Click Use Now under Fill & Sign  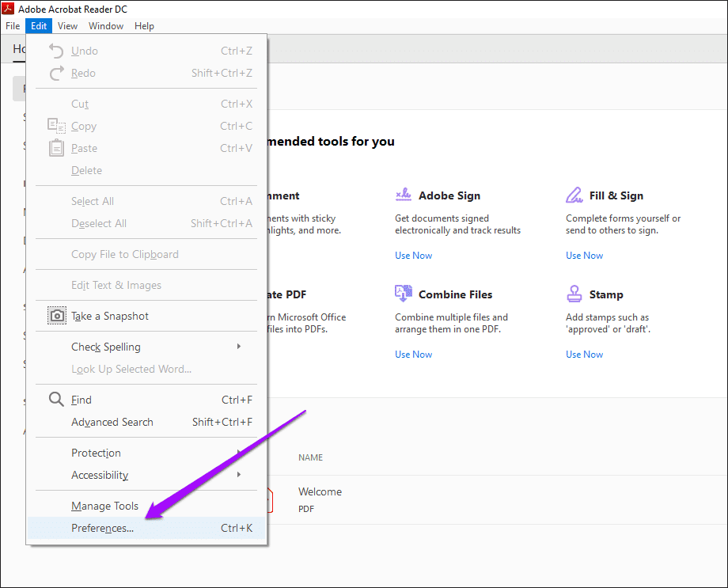point(584,256)
